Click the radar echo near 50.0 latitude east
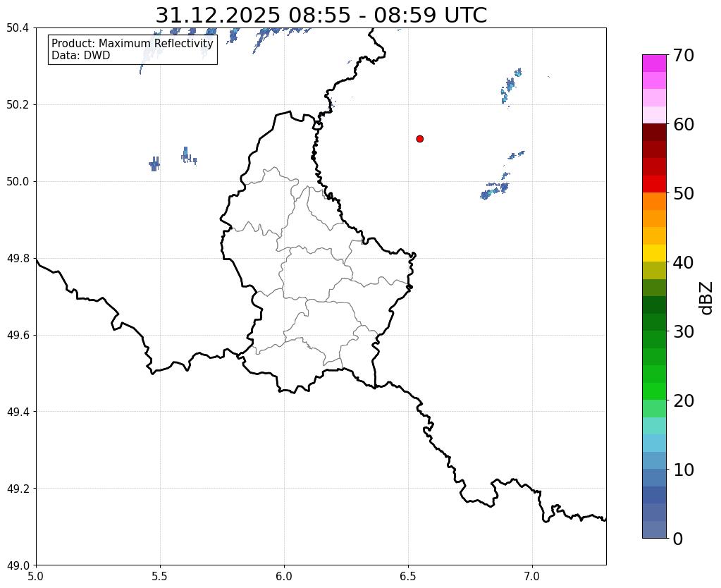Image resolution: width=721 pixels, height=588 pixels. (x=495, y=190)
